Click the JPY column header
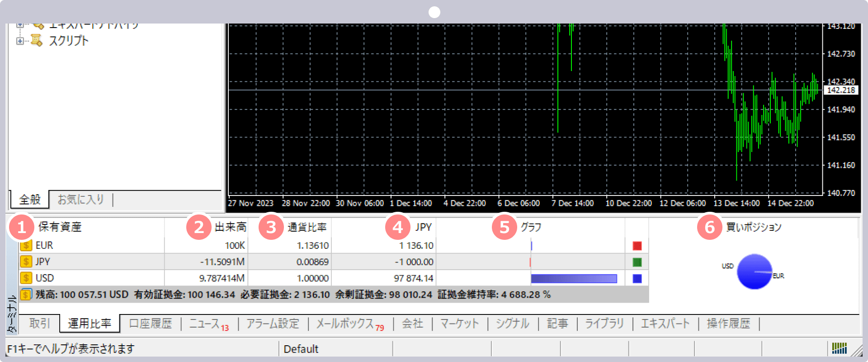 click(x=424, y=227)
